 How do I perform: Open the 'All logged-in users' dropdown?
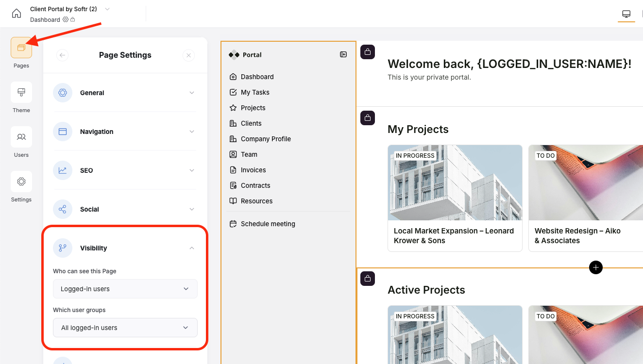pos(125,328)
